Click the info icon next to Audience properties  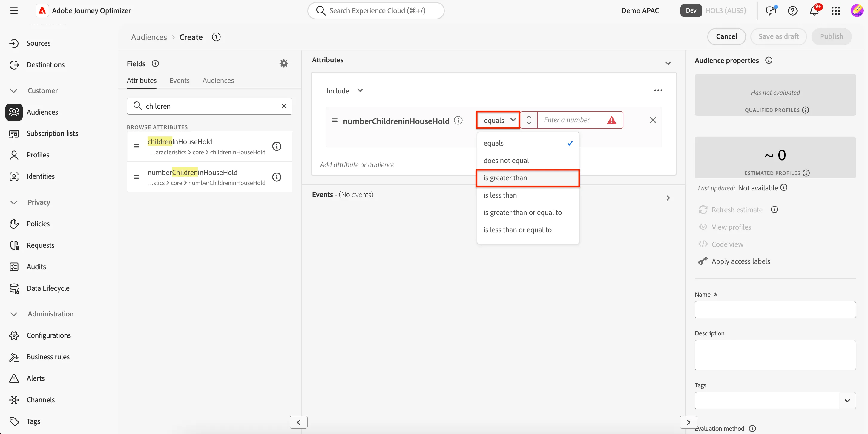coord(769,60)
